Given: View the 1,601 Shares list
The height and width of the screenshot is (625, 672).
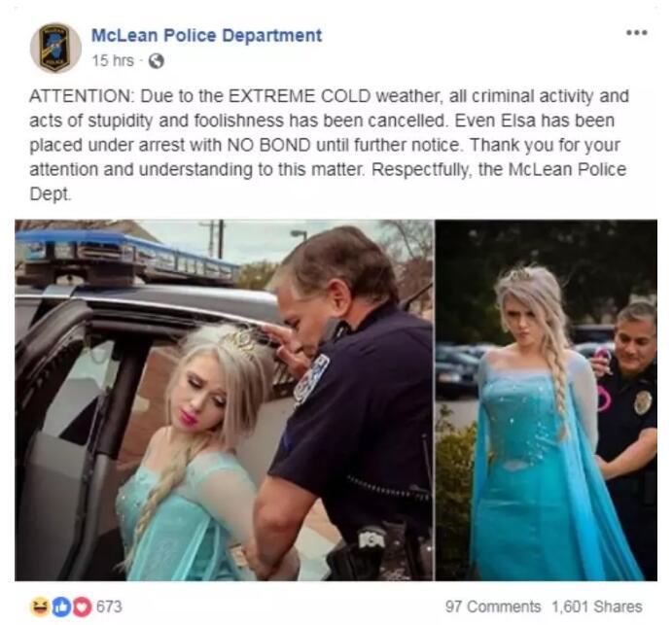Looking at the screenshot, I should point(596,607).
